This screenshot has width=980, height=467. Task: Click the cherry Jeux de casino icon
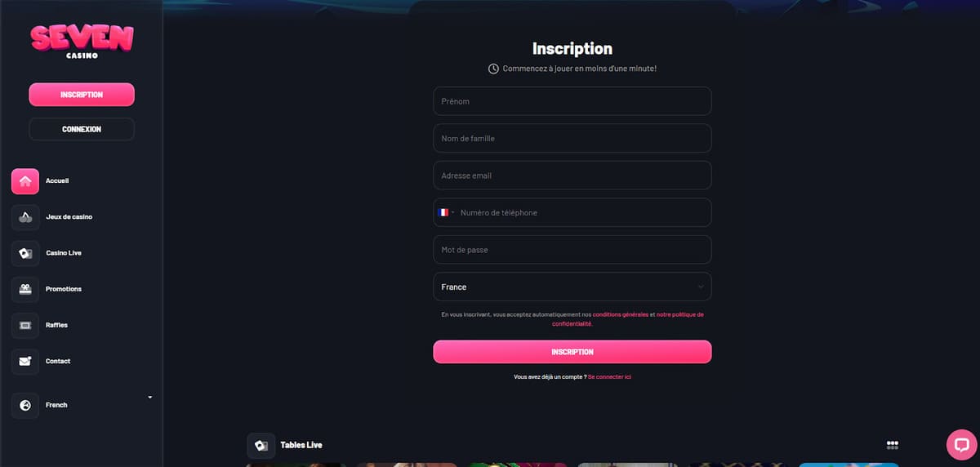25,217
